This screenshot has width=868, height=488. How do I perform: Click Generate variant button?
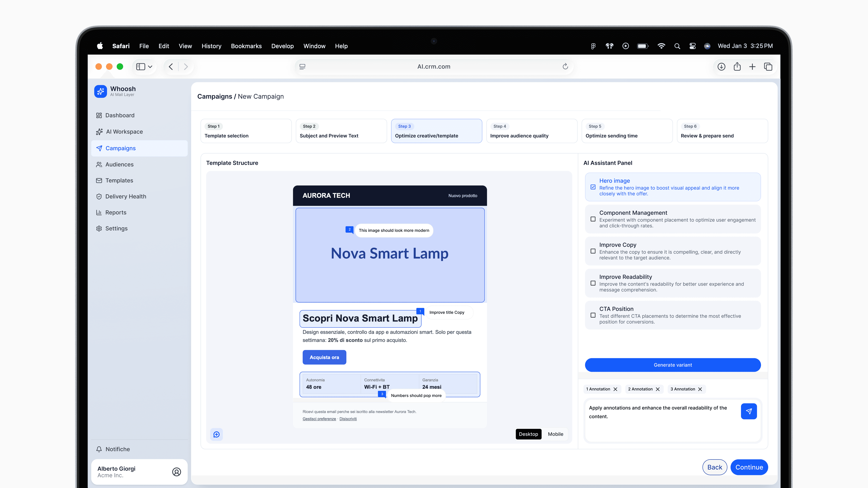[673, 365]
